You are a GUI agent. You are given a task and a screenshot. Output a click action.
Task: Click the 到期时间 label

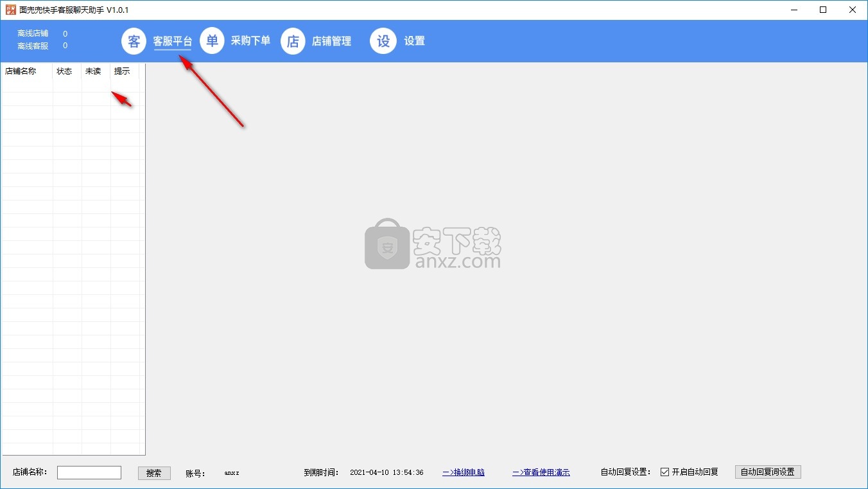(321, 472)
